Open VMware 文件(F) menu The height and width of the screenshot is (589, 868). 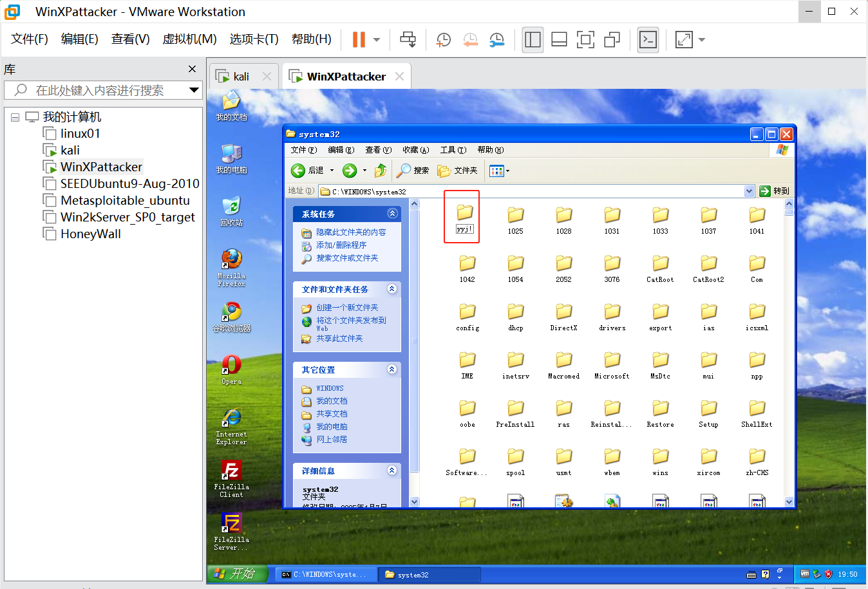coord(30,39)
